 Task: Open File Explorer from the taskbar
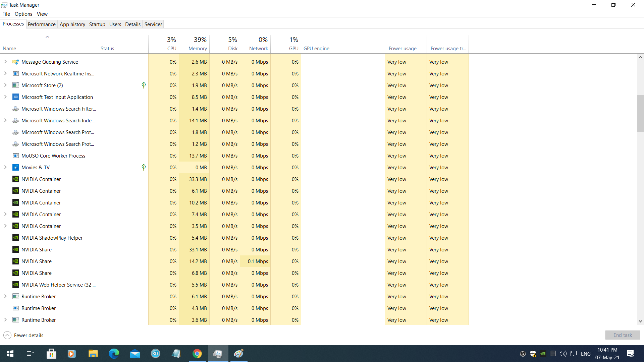(x=93, y=354)
